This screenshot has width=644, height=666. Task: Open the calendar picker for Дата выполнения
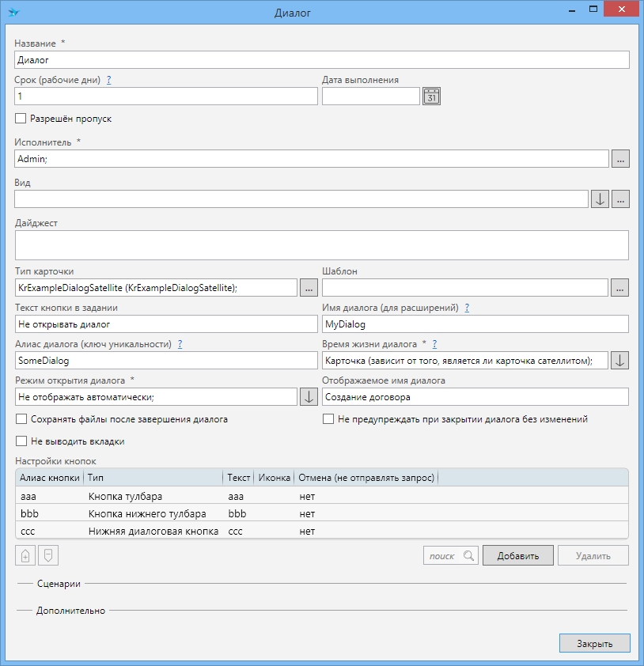431,96
